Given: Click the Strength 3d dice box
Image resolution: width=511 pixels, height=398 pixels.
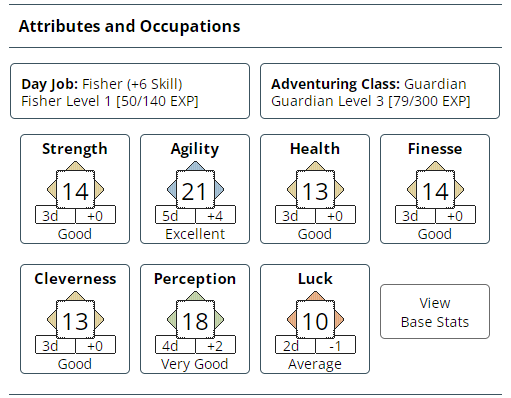Looking at the screenshot, I should (55, 215).
